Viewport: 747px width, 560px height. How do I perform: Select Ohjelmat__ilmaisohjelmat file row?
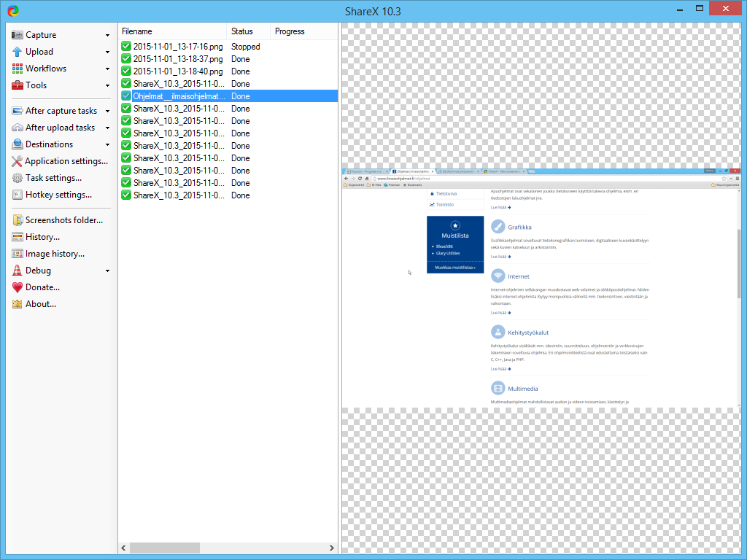(228, 96)
